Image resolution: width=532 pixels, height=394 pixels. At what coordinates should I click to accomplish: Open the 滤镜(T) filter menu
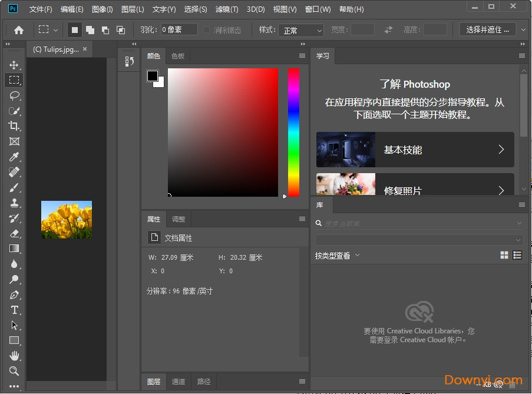(227, 9)
